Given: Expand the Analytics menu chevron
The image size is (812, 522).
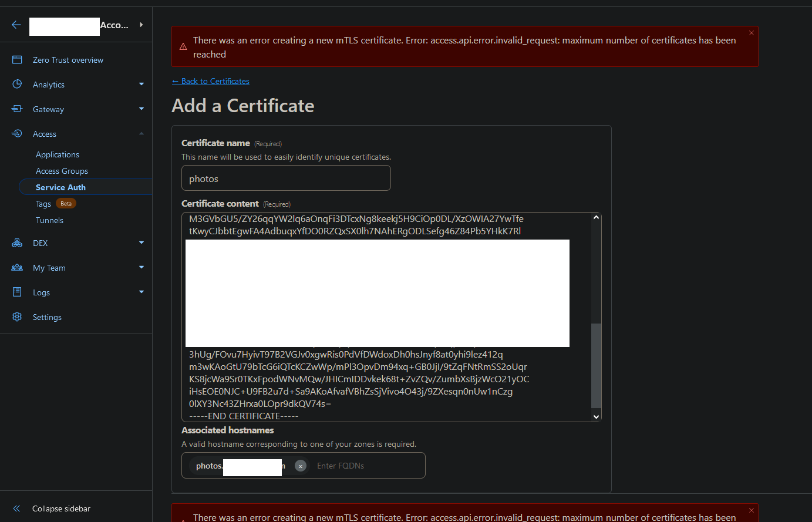Looking at the screenshot, I should (x=141, y=85).
